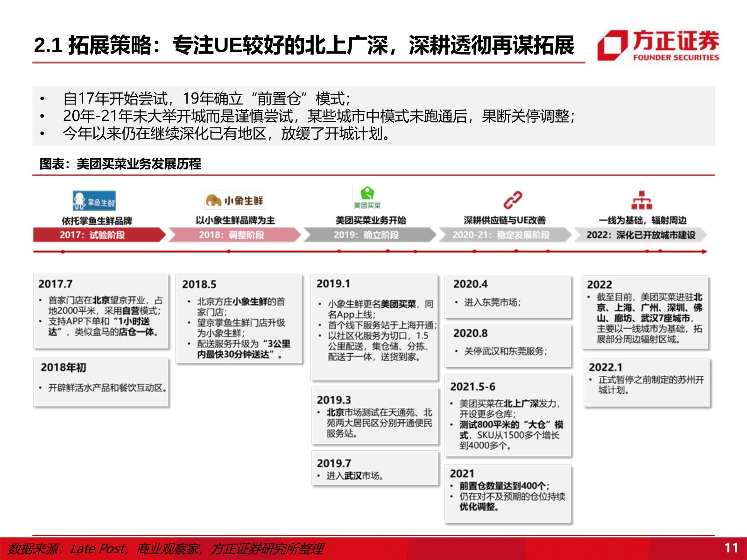Click the text 进入武汉市场

355,476
